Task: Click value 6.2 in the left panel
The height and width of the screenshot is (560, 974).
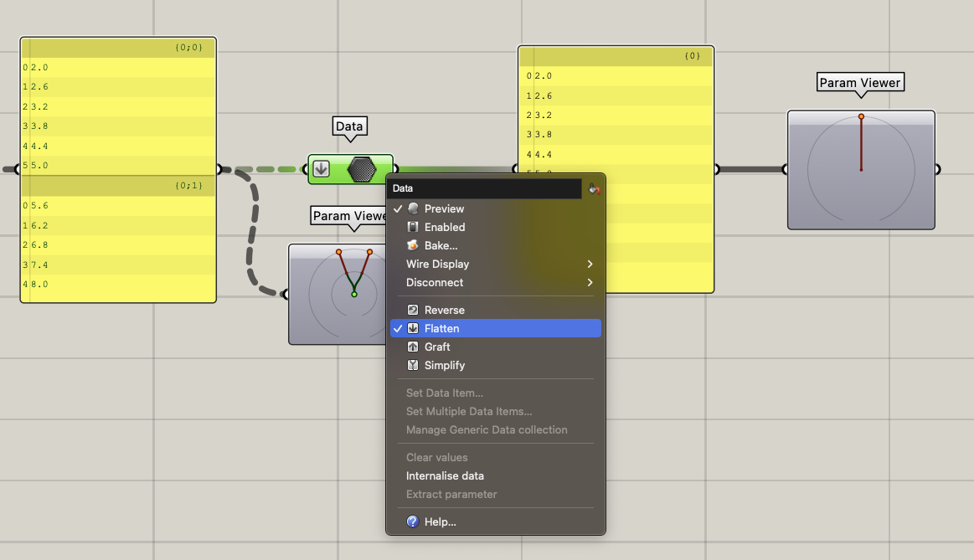Action: (39, 225)
